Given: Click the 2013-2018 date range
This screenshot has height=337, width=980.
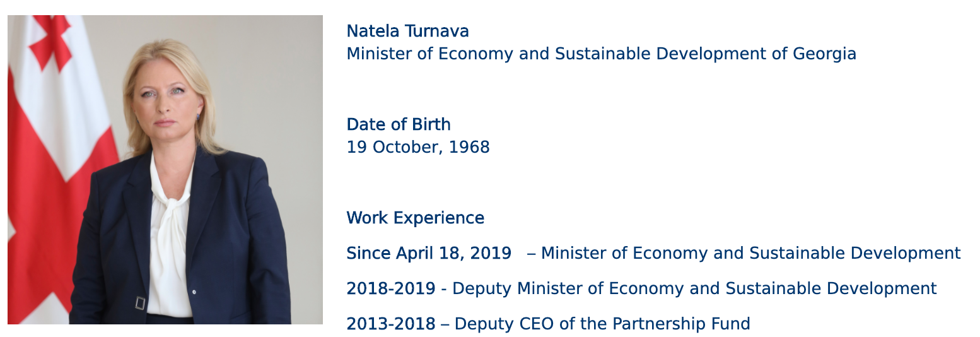Looking at the screenshot, I should [x=391, y=324].
